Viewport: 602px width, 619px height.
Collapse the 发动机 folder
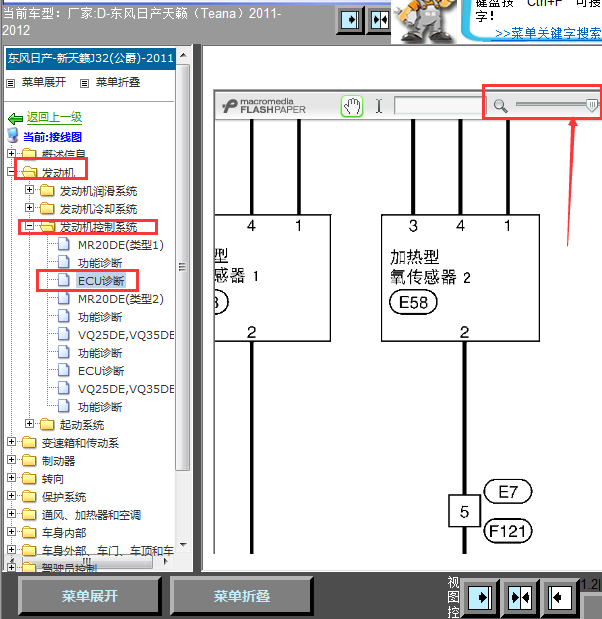click(11, 171)
